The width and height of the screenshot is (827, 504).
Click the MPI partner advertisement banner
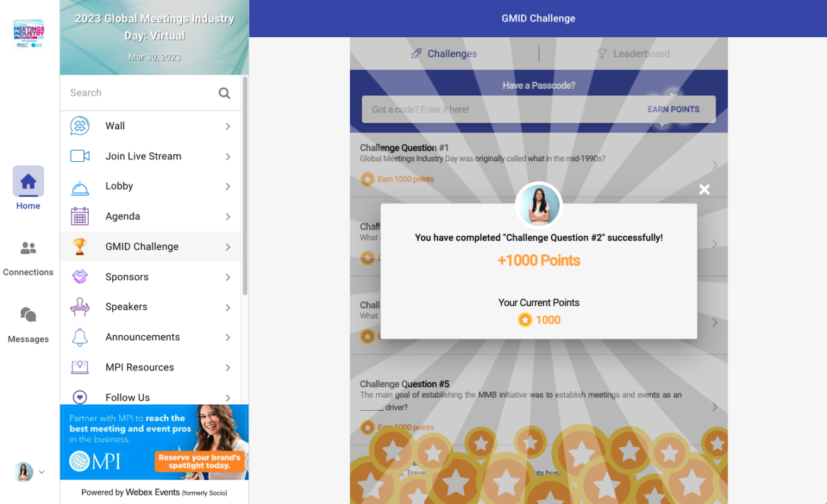point(154,442)
